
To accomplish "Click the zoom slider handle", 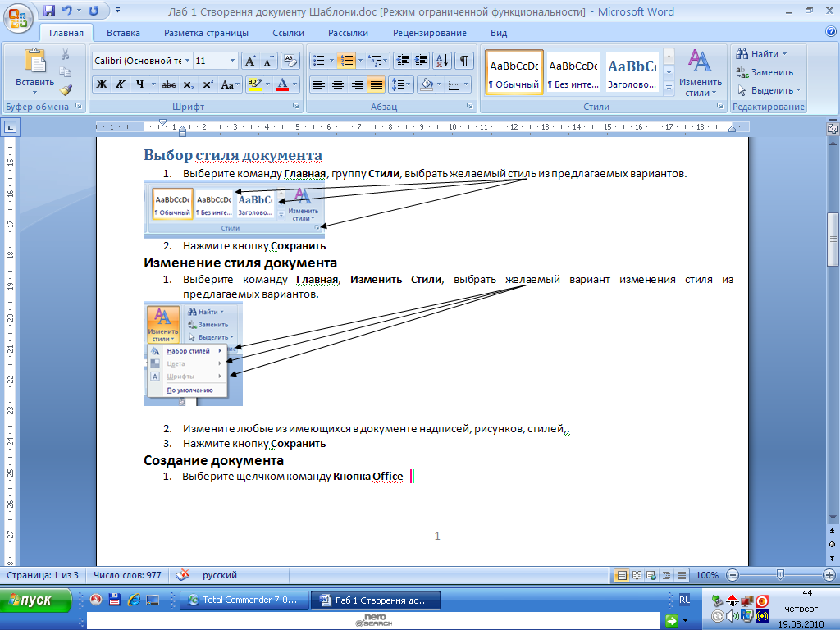I will click(x=780, y=575).
